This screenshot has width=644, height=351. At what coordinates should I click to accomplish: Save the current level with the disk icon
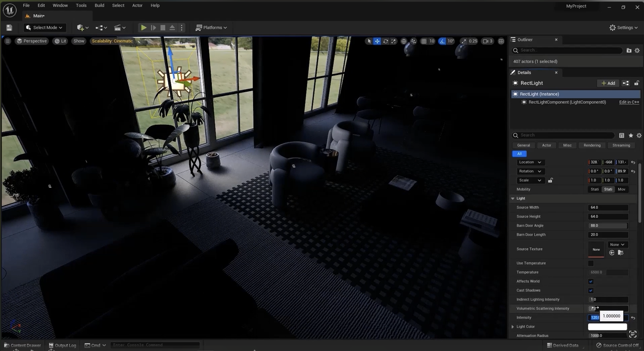tap(9, 28)
